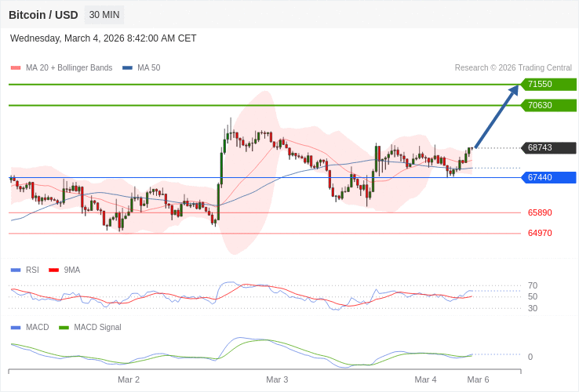Click the Research Trading Central credit text

(513, 68)
